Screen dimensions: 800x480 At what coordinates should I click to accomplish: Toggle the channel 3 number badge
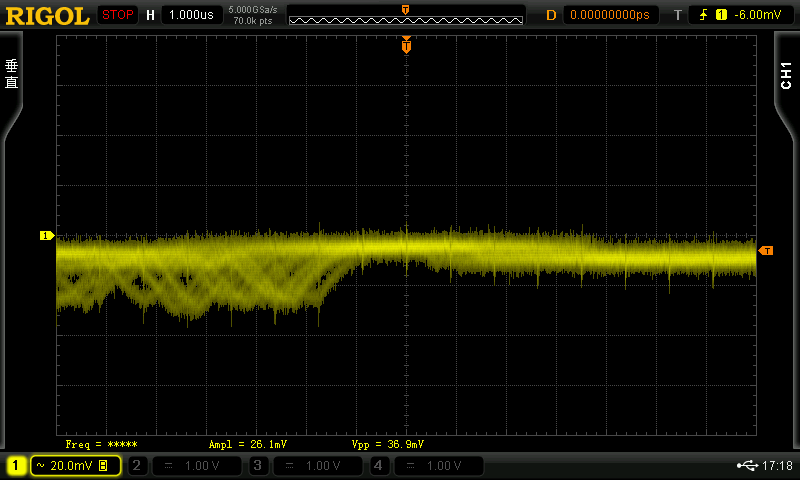click(x=258, y=465)
